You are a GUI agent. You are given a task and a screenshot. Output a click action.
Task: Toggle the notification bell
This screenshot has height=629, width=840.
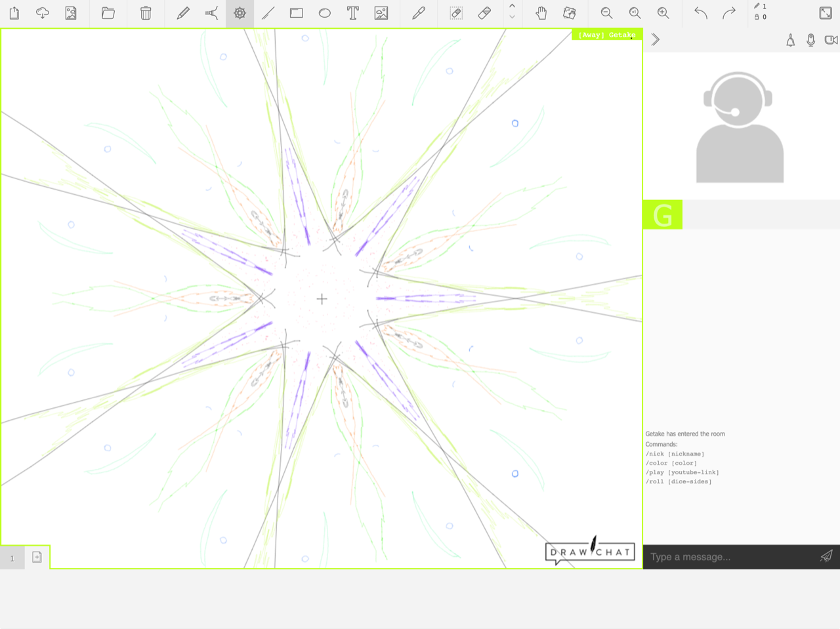[x=791, y=41]
